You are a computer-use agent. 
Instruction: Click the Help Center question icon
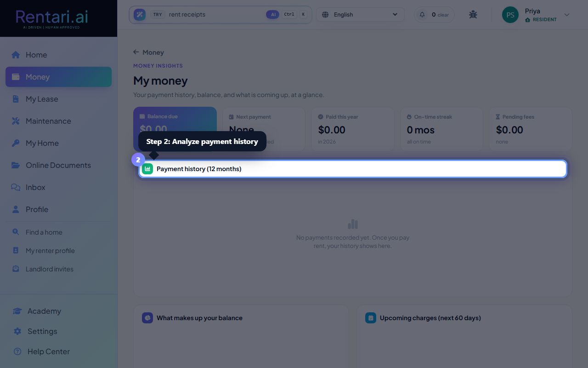[17, 351]
